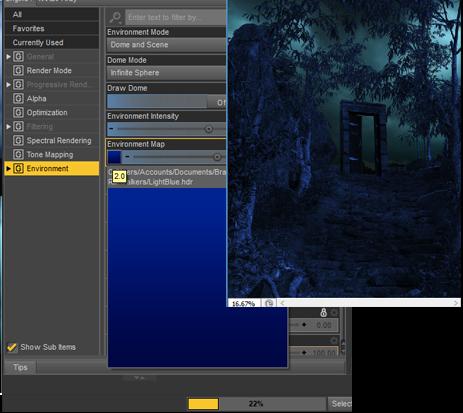The image size is (463, 413).
Task: Click the search magnifier icon
Action: pos(115,17)
